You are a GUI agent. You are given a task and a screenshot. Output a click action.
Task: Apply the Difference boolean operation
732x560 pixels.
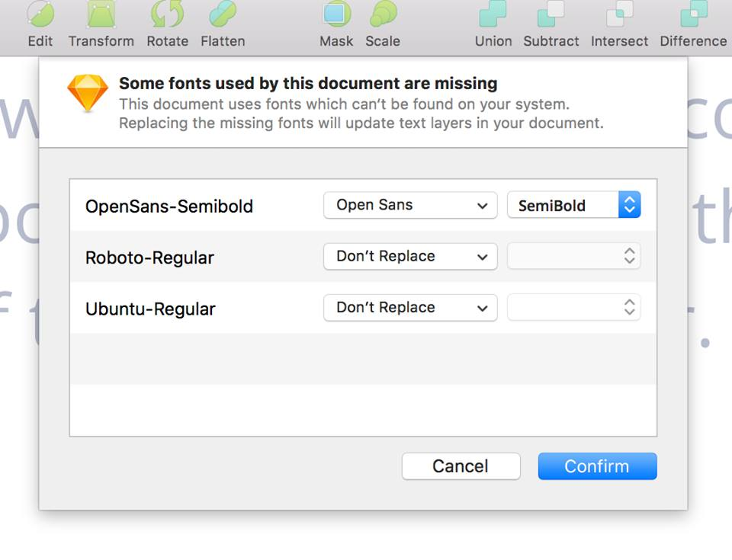693,14
